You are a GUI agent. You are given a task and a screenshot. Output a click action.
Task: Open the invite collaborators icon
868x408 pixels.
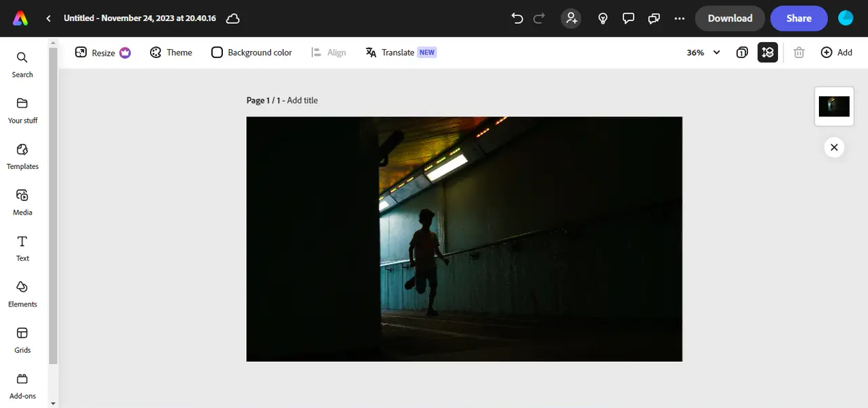click(x=571, y=18)
